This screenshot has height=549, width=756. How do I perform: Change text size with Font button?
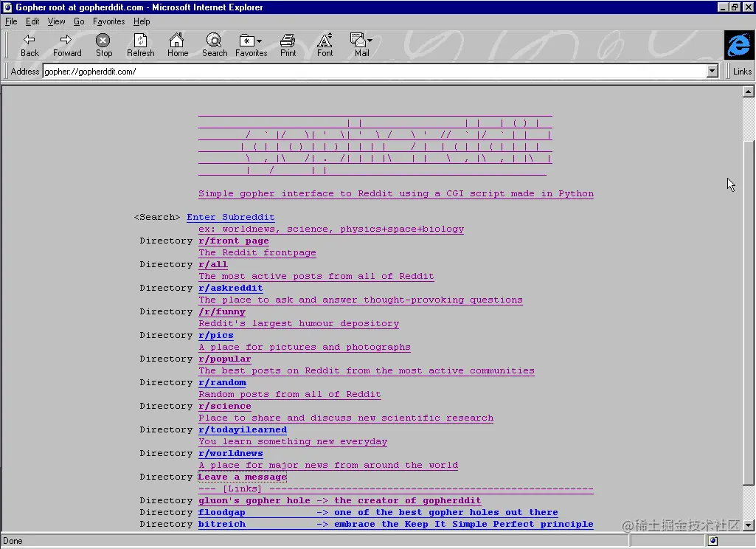(x=325, y=45)
